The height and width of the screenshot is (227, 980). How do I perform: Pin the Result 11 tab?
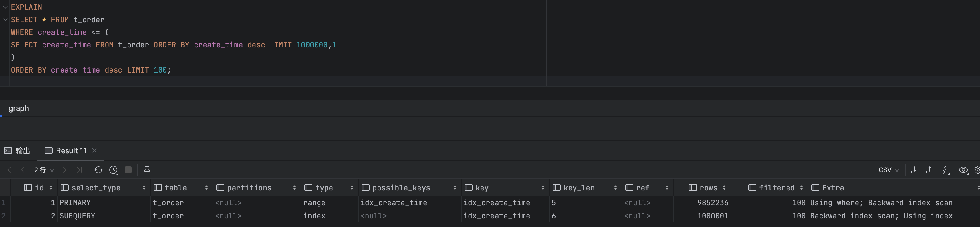pos(147,170)
